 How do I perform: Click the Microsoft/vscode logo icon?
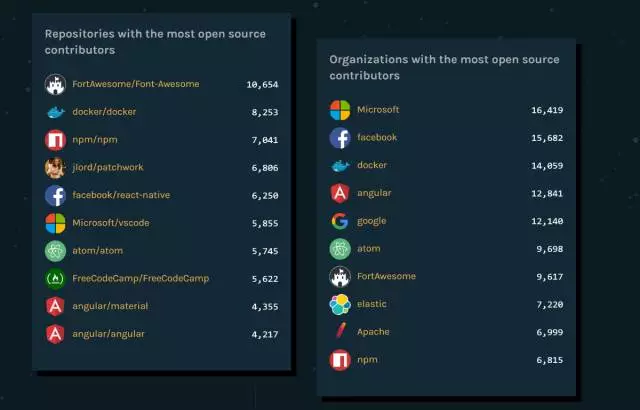(x=55, y=223)
